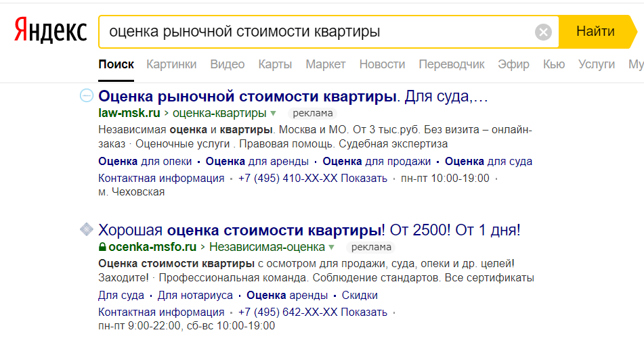Click the Яндекс logo
Viewport: 644px width, 349px height.
pyautogui.click(x=51, y=30)
